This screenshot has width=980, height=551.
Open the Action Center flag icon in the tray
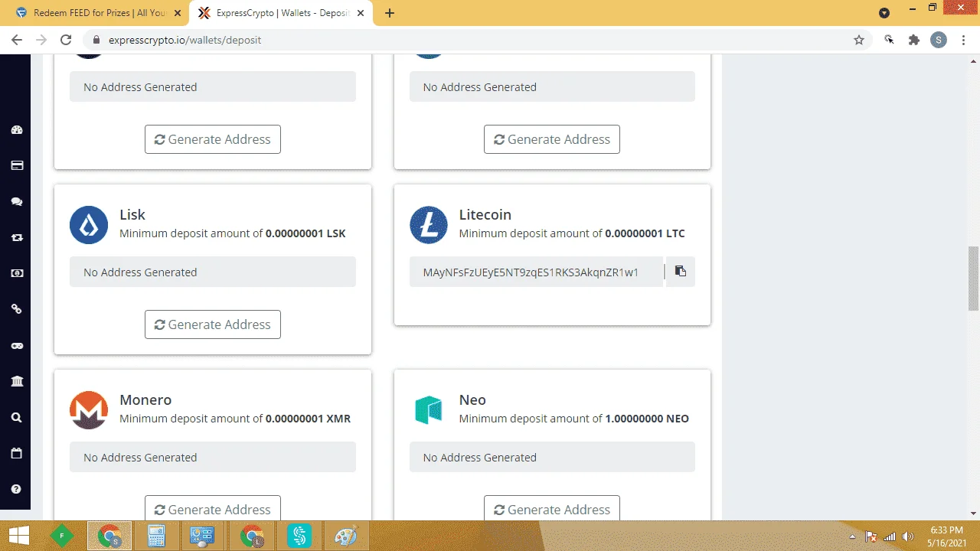click(x=871, y=536)
